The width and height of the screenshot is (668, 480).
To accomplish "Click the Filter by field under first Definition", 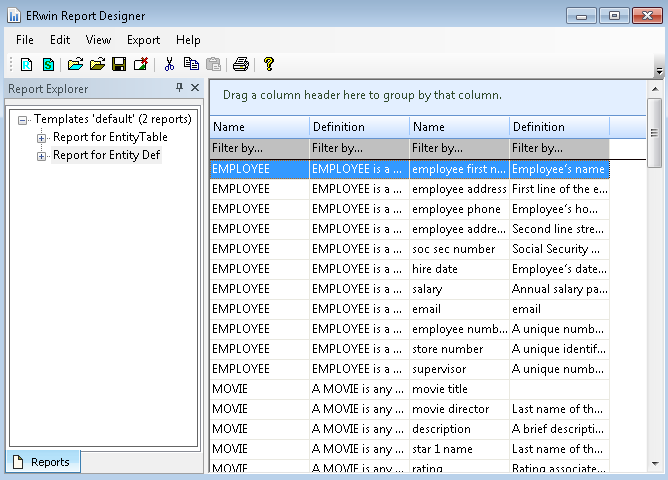I will pyautogui.click(x=359, y=148).
